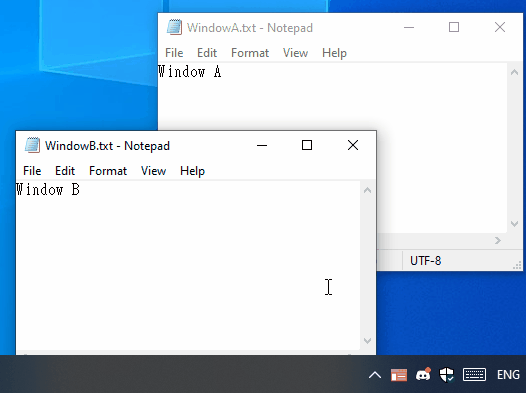Click WindowB.txt - Notepad title text

click(107, 146)
